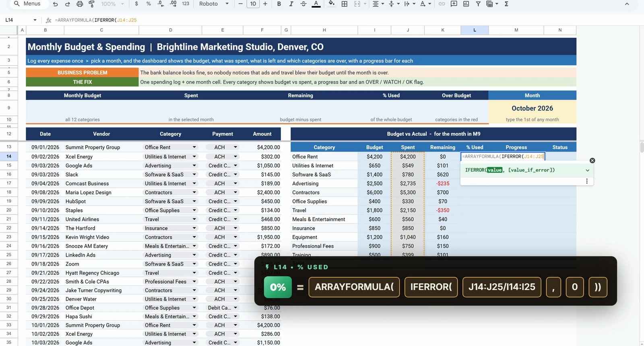This screenshot has height=346, width=644.
Task: Toggle bold formatting
Action: 279,4
